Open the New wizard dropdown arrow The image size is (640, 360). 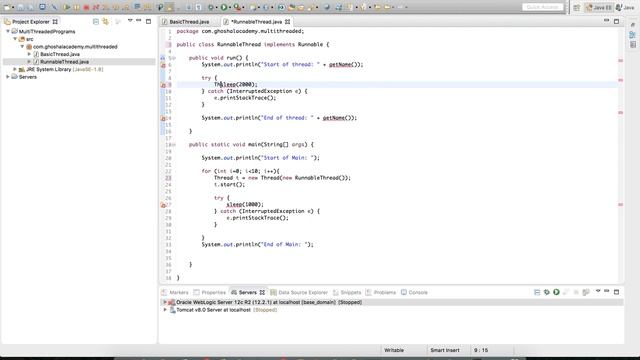coord(13,7)
